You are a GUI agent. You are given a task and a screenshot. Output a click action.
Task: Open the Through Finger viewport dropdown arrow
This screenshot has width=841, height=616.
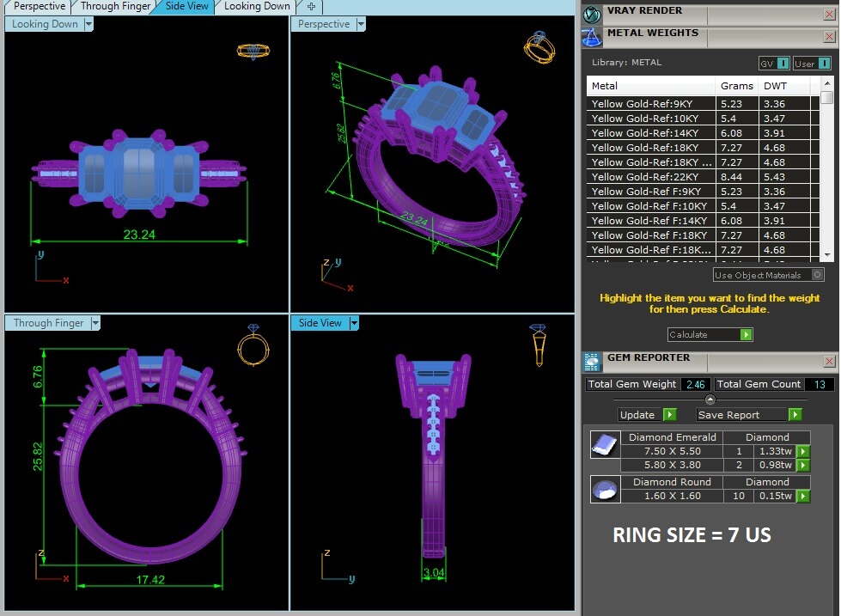(x=95, y=323)
